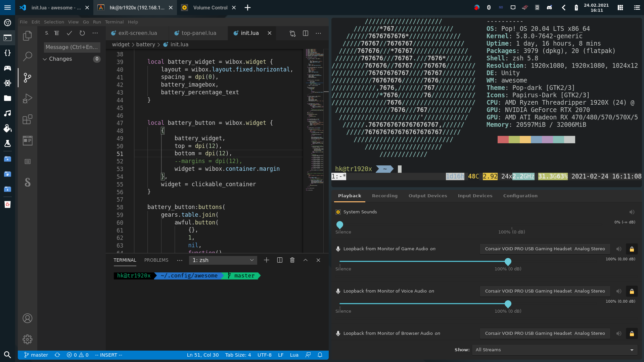Choose output device for Game Audio loopback
The image size is (644, 362).
[545, 249]
